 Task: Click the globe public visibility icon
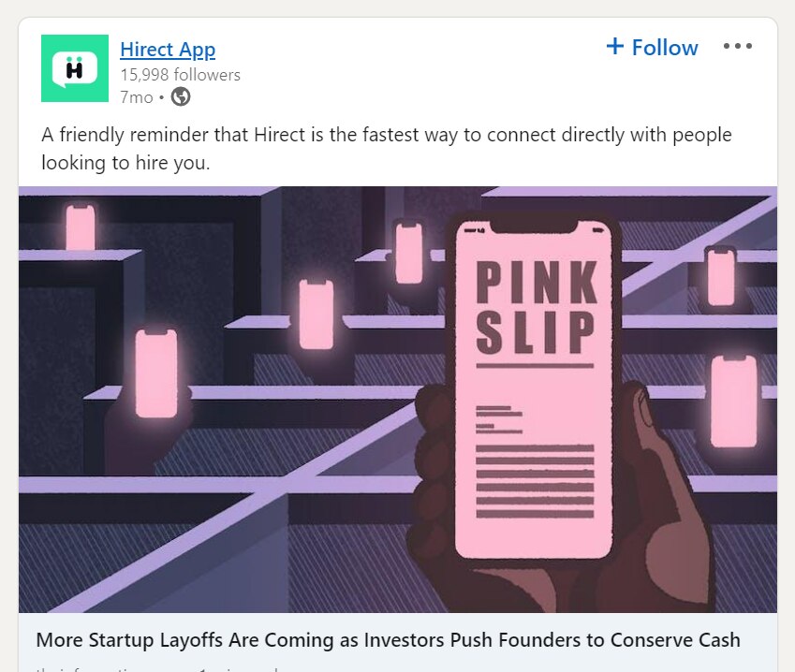[180, 95]
